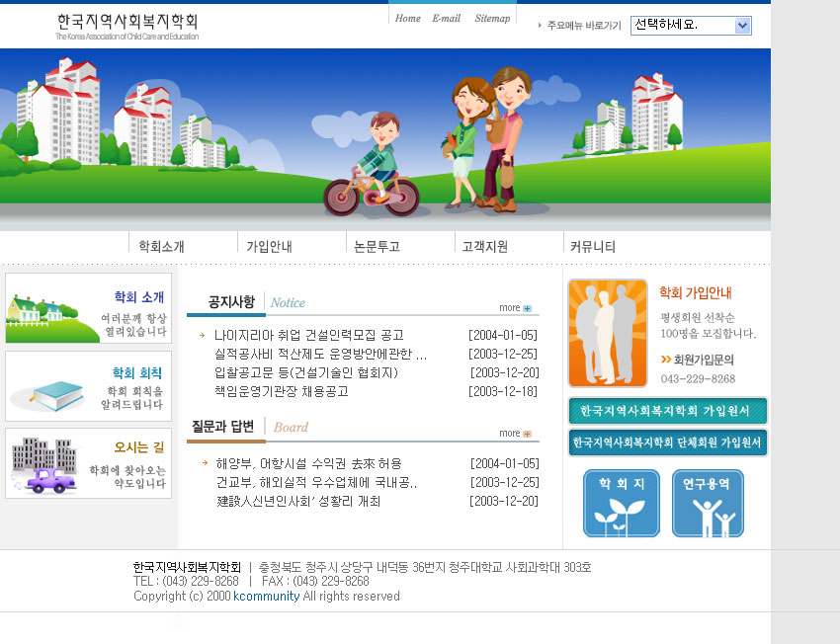Click the 한국지역사회복지학회 site logo
Screen dimensions: 840x644
pyautogui.click(x=127, y=25)
